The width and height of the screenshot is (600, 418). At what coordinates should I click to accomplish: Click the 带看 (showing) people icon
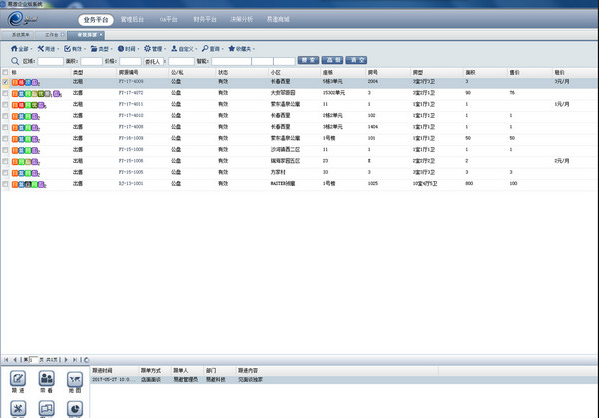tap(47, 380)
